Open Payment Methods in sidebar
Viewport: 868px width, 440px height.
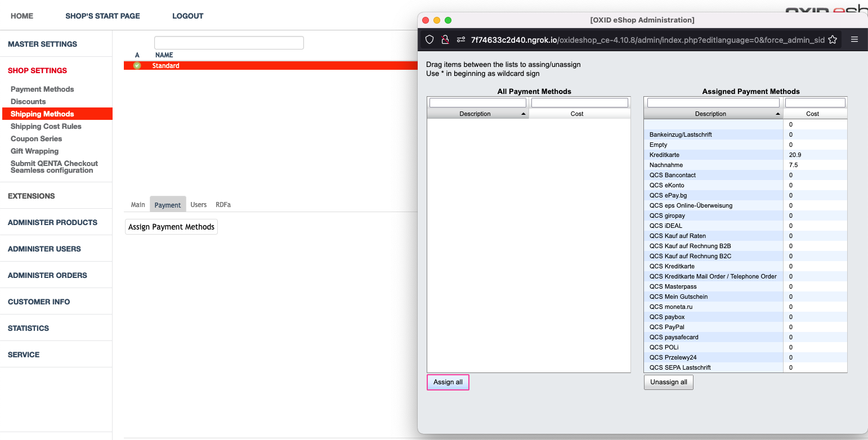[42, 89]
